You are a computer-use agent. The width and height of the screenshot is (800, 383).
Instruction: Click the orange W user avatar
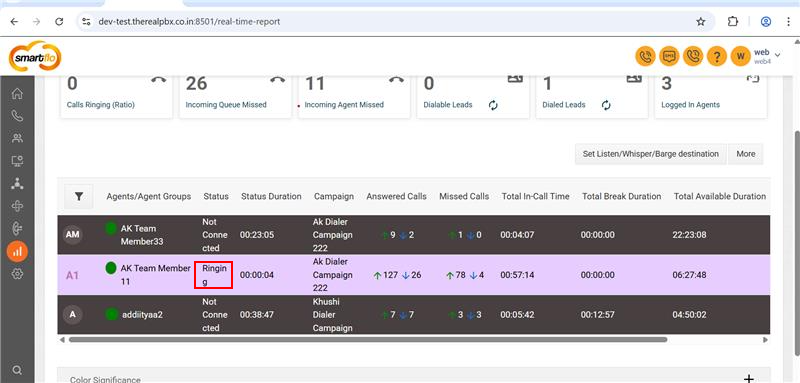click(x=740, y=56)
